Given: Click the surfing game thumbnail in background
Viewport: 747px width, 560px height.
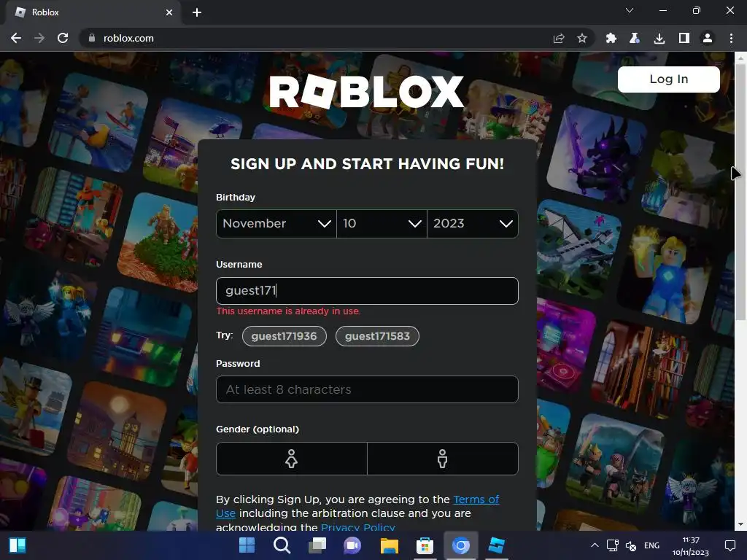Looking at the screenshot, I should [x=98, y=122].
